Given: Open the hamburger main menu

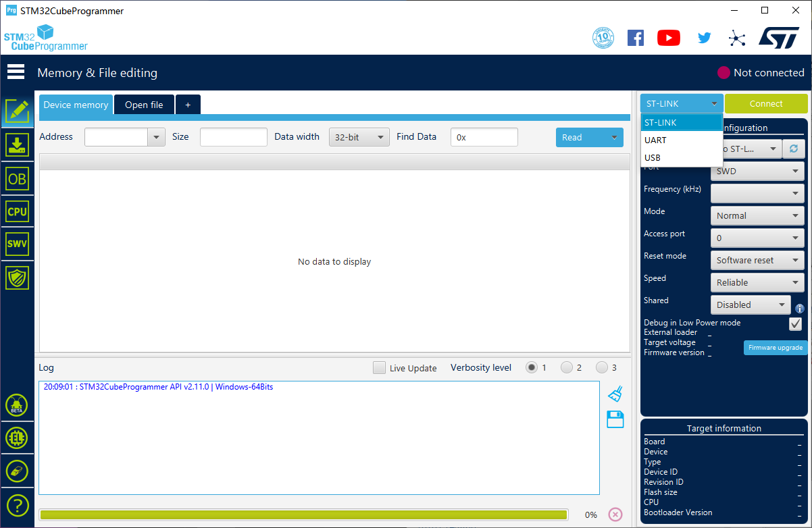Looking at the screenshot, I should pyautogui.click(x=16, y=72).
